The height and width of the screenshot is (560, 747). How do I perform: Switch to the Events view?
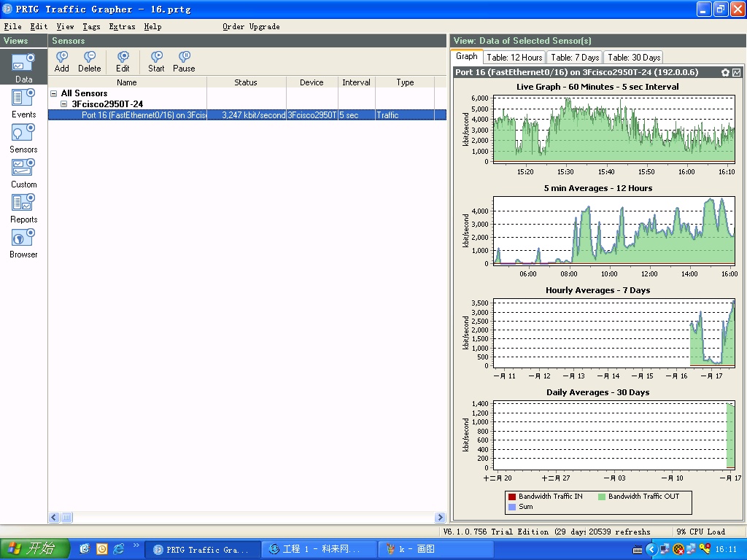[x=23, y=103]
